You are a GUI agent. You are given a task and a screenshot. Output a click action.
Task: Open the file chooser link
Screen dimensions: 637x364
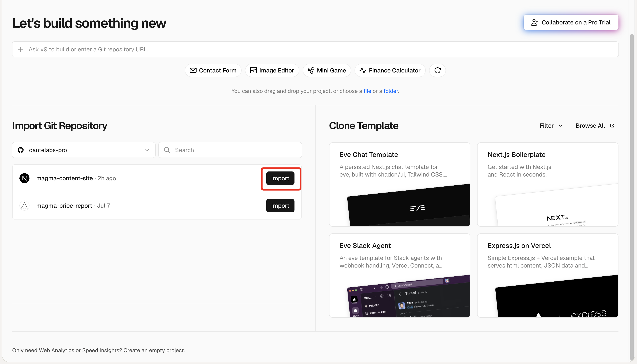tap(367, 91)
